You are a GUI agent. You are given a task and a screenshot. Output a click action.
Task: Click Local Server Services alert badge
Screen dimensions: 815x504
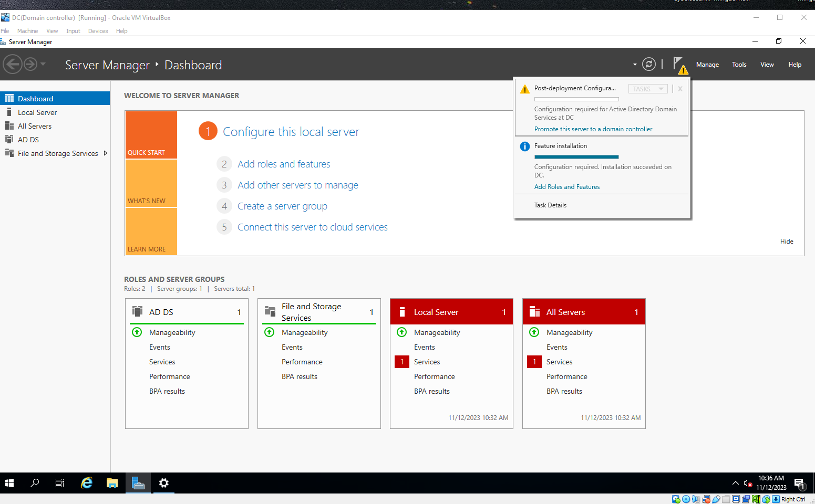pos(402,362)
